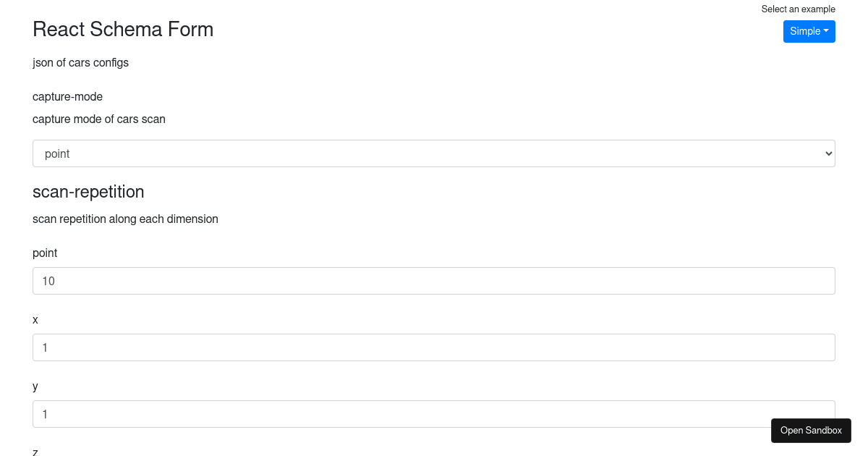This screenshot has width=868, height=456.
Task: Click the y field label
Action: click(x=35, y=387)
